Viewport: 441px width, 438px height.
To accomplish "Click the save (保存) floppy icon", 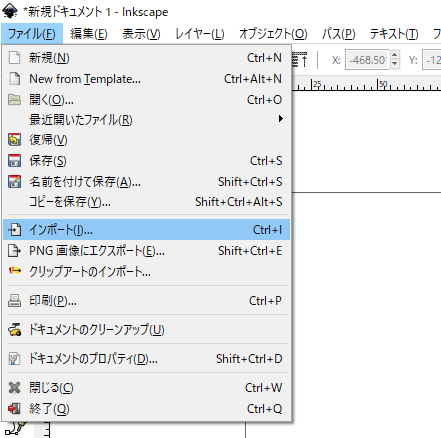I will 14,161.
